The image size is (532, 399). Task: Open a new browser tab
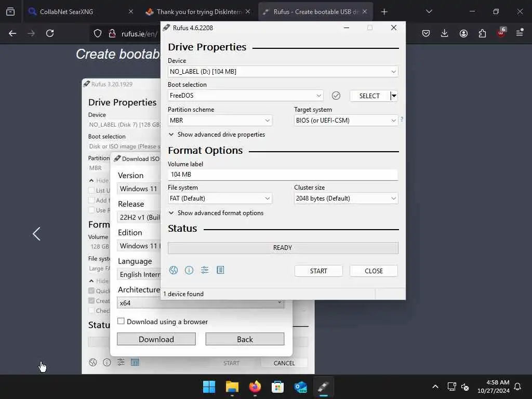tap(384, 12)
